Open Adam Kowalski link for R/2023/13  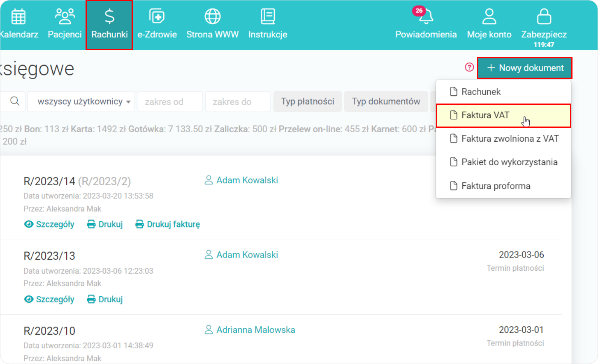click(x=247, y=255)
